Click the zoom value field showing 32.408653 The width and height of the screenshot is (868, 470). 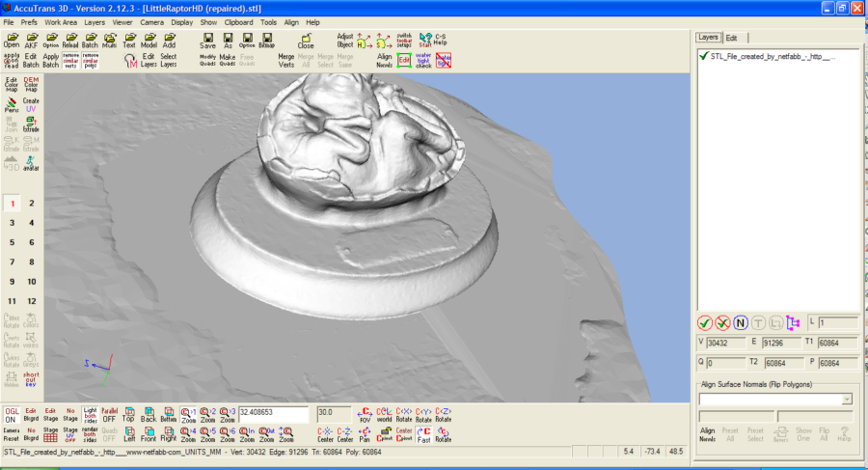pos(274,412)
